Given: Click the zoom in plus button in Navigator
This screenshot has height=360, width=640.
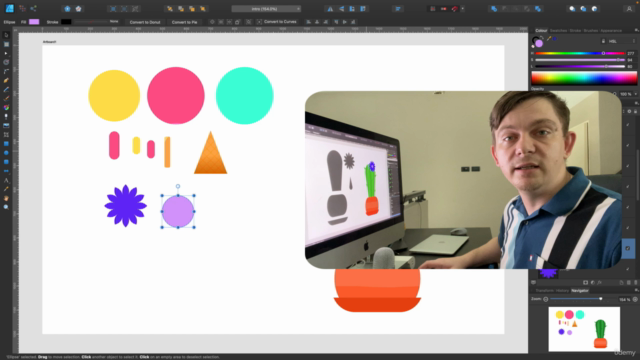Looking at the screenshot, I should (x=635, y=299).
